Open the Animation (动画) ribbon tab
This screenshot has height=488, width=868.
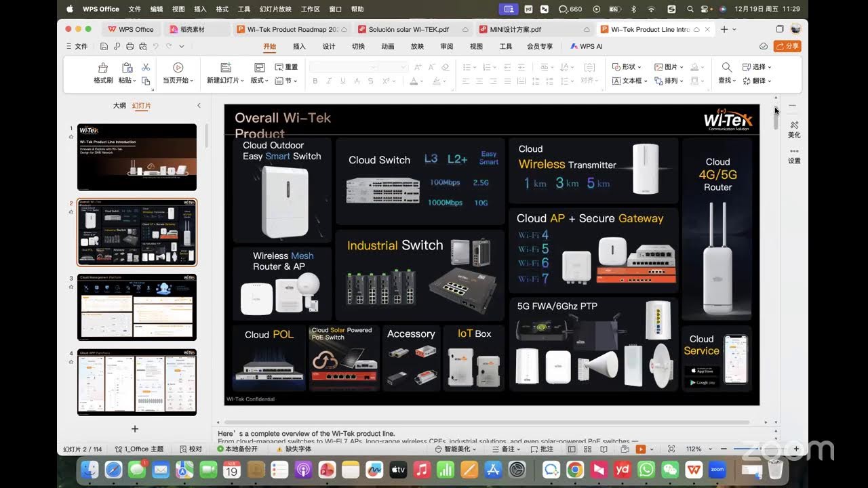pyautogui.click(x=388, y=46)
